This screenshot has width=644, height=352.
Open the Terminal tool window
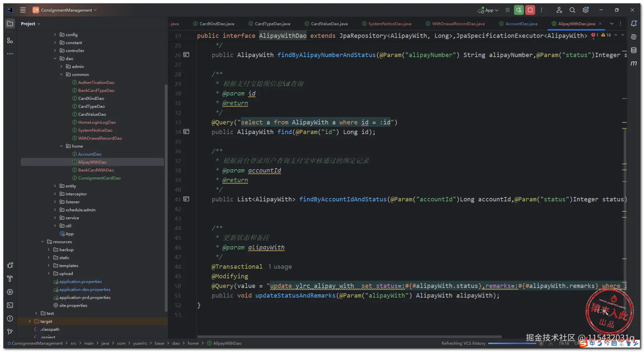click(x=10, y=305)
